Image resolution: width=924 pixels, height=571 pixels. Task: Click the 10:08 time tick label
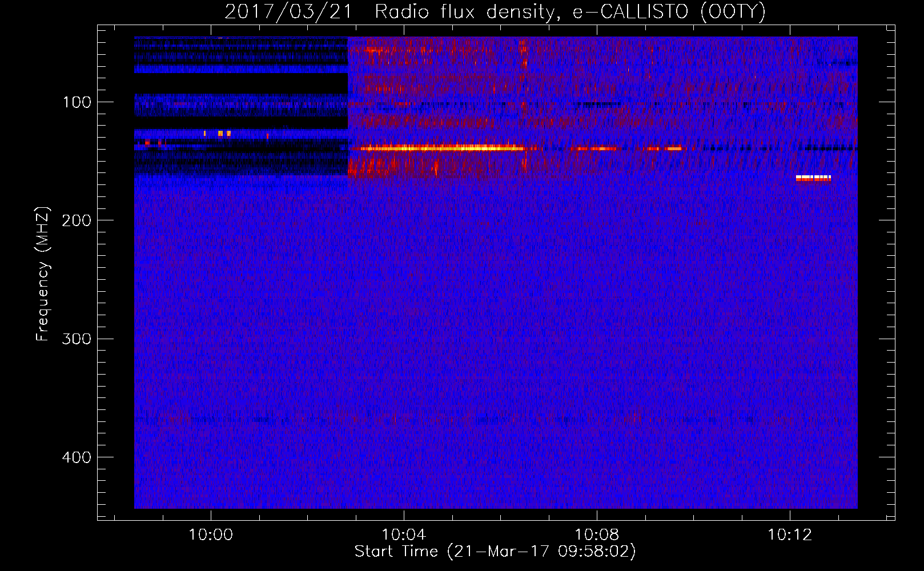click(597, 535)
